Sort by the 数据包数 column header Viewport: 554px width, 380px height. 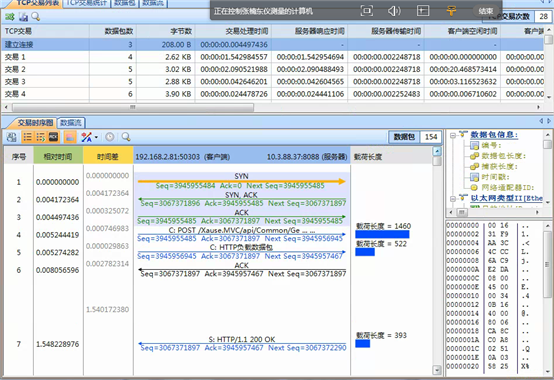tap(113, 31)
